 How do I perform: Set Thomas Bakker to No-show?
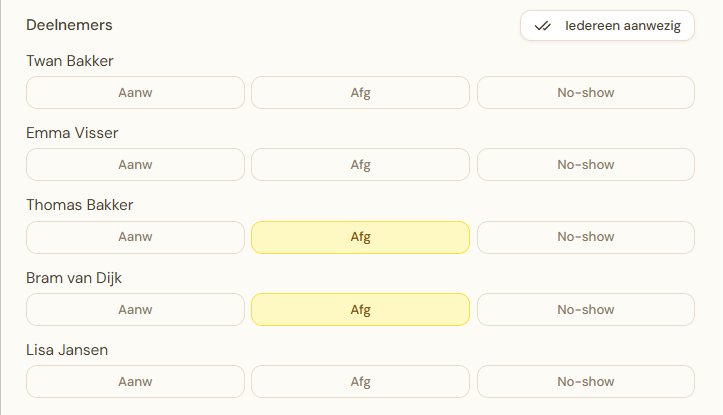(x=585, y=237)
